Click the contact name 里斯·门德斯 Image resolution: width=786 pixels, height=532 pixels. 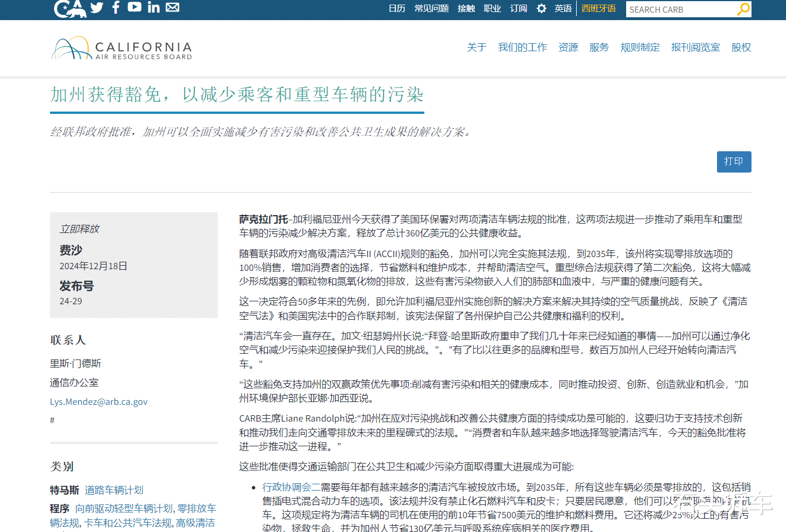75,363
